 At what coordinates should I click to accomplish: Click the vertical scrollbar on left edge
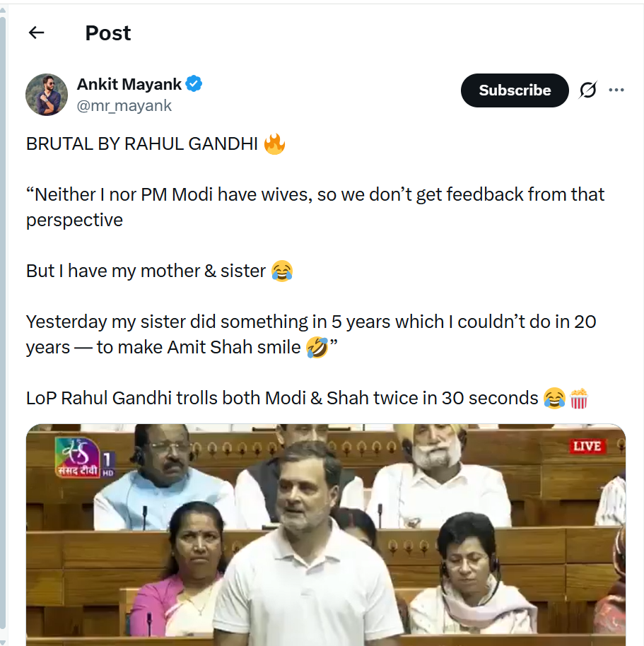pos(3,283)
